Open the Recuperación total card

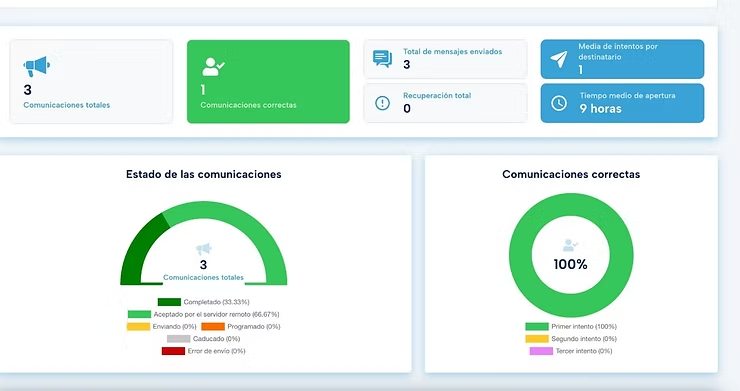[446, 103]
